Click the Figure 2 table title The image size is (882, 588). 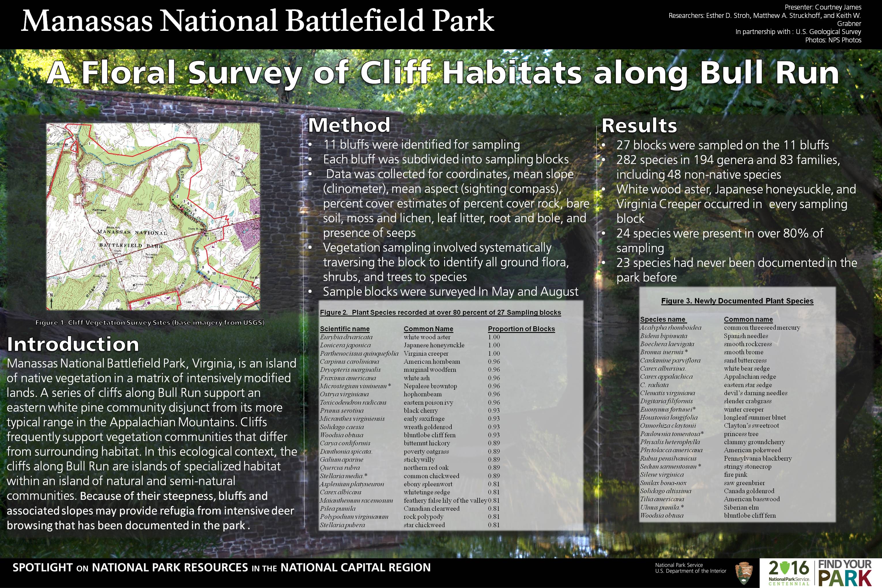pos(440,312)
